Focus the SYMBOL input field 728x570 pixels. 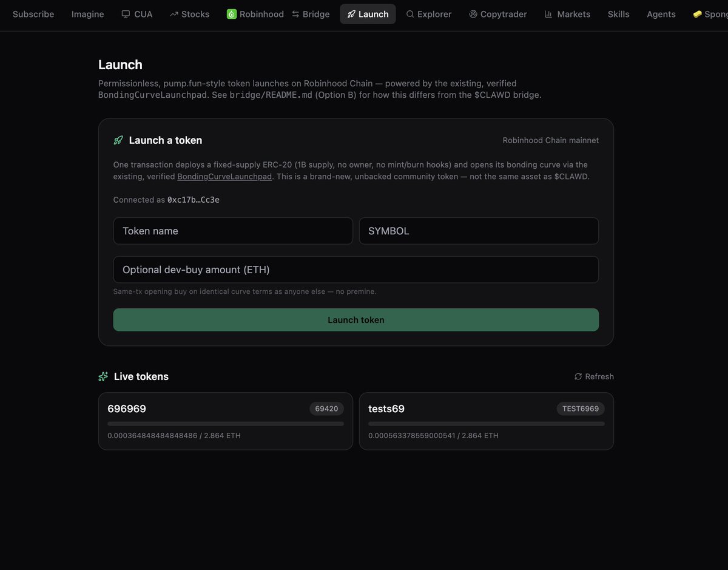[x=479, y=231]
